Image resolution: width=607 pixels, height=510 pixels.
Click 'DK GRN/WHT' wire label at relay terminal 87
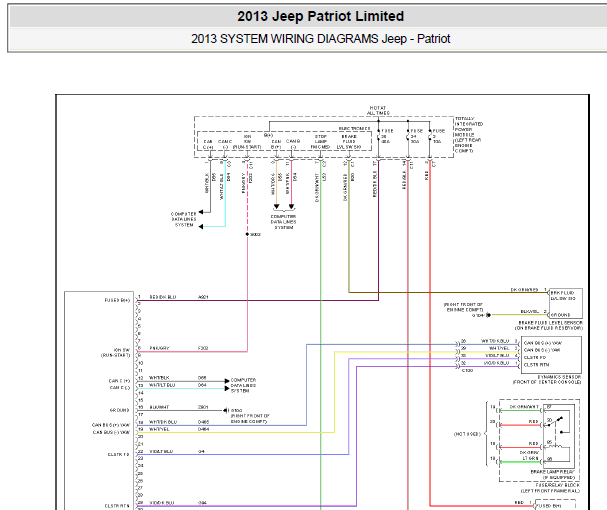click(x=525, y=407)
